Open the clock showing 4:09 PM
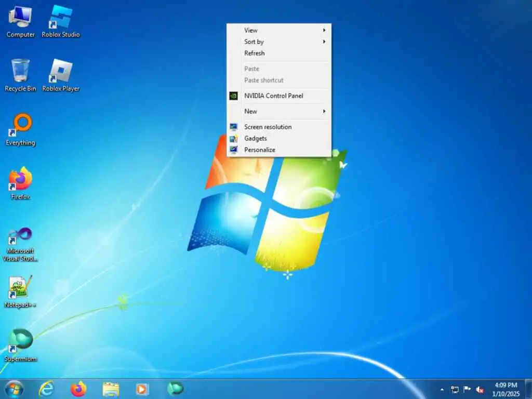 [506, 389]
